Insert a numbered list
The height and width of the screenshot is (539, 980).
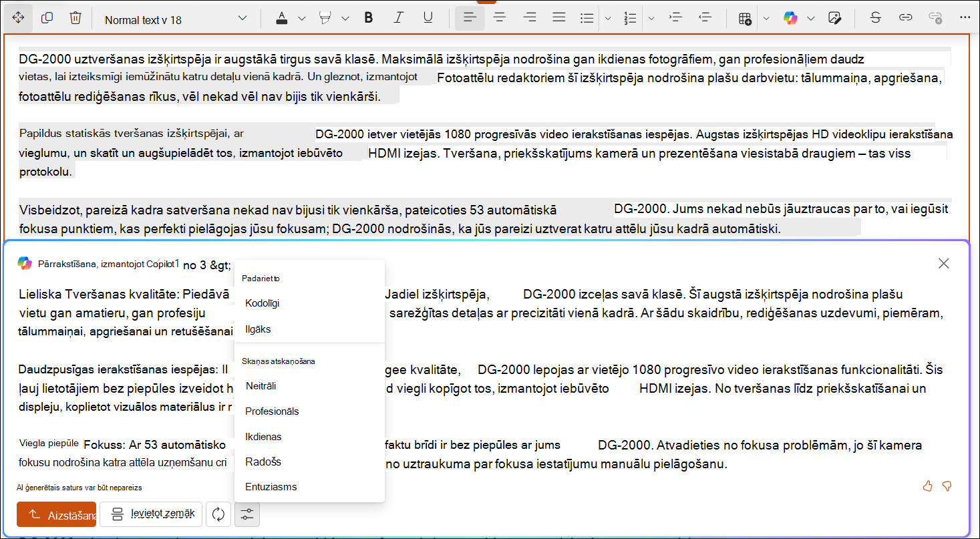[629, 18]
